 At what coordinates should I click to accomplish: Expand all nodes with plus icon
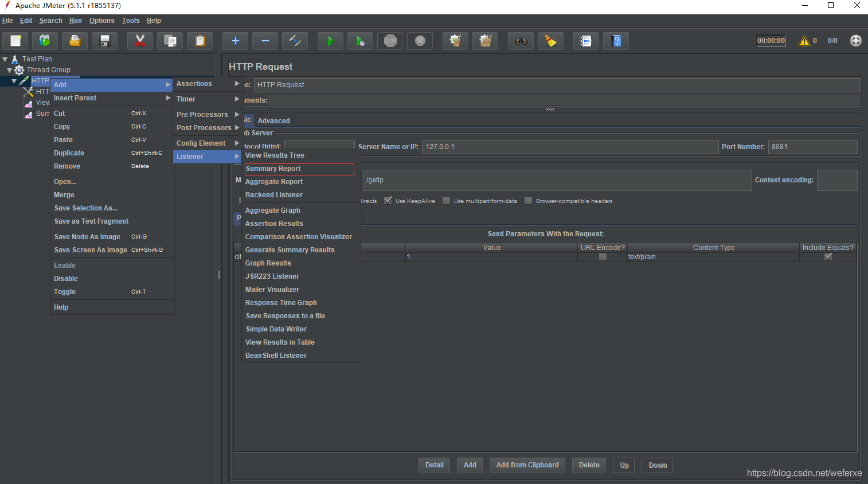pos(235,41)
